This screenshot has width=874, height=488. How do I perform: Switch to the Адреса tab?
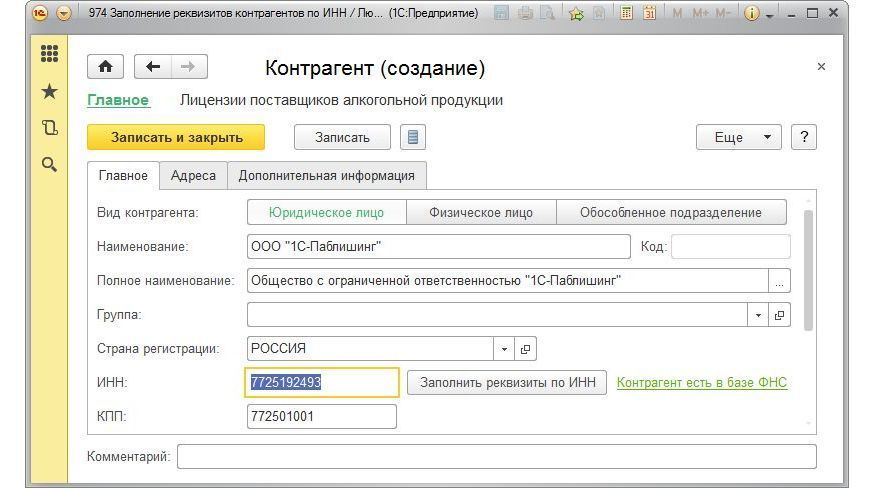coord(193,175)
